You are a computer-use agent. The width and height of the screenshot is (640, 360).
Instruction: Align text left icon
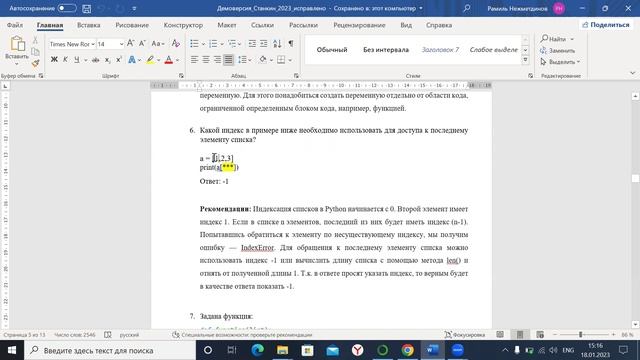[194, 60]
